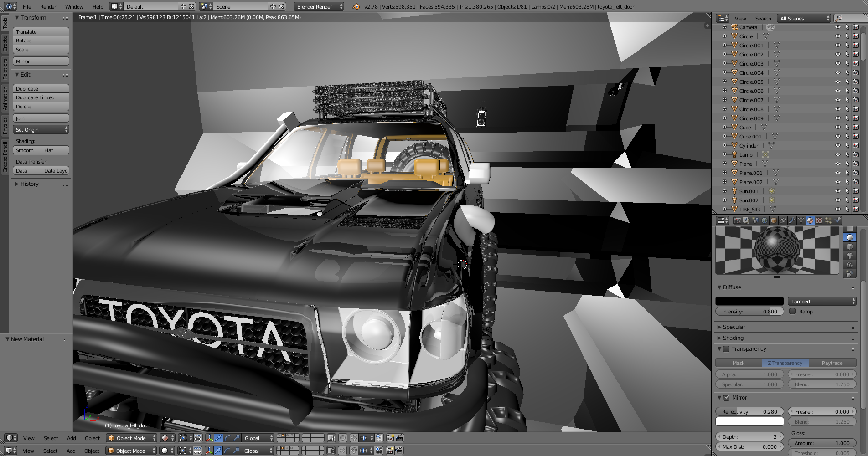
Task: Set material preview to monkey shape
Action: tap(850, 256)
